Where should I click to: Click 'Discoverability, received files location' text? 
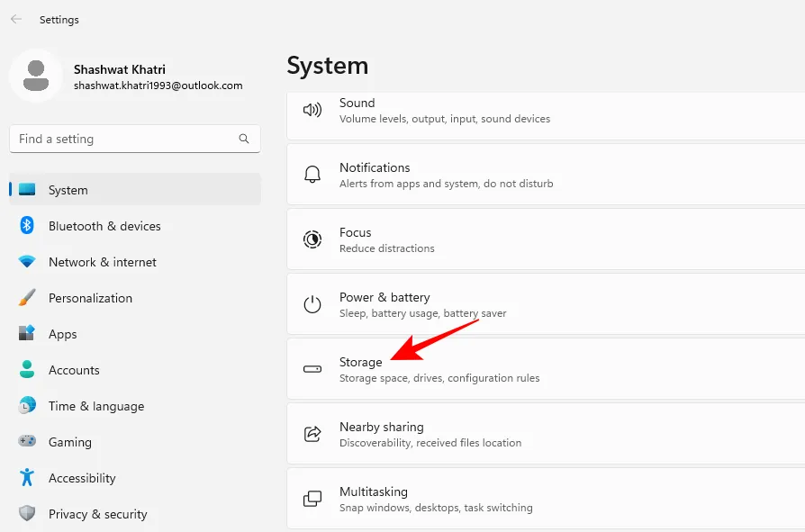coord(430,443)
